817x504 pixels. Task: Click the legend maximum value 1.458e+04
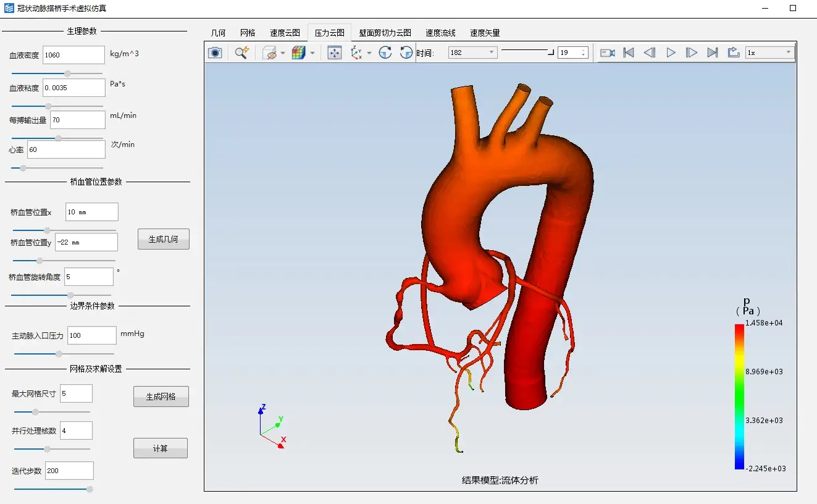point(764,323)
